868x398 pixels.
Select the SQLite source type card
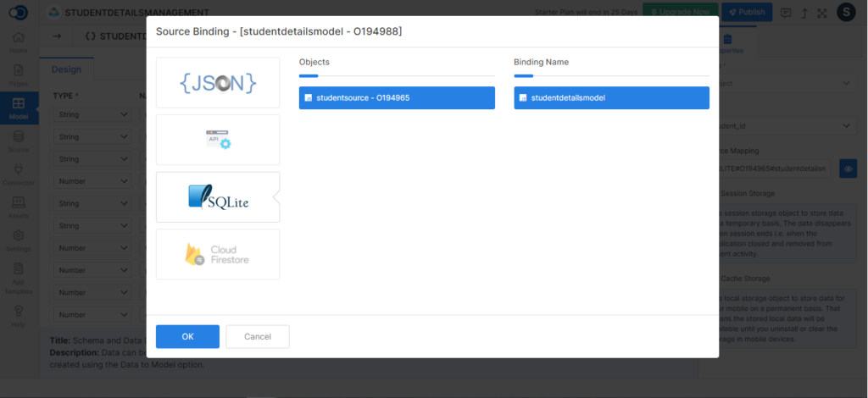(218, 196)
